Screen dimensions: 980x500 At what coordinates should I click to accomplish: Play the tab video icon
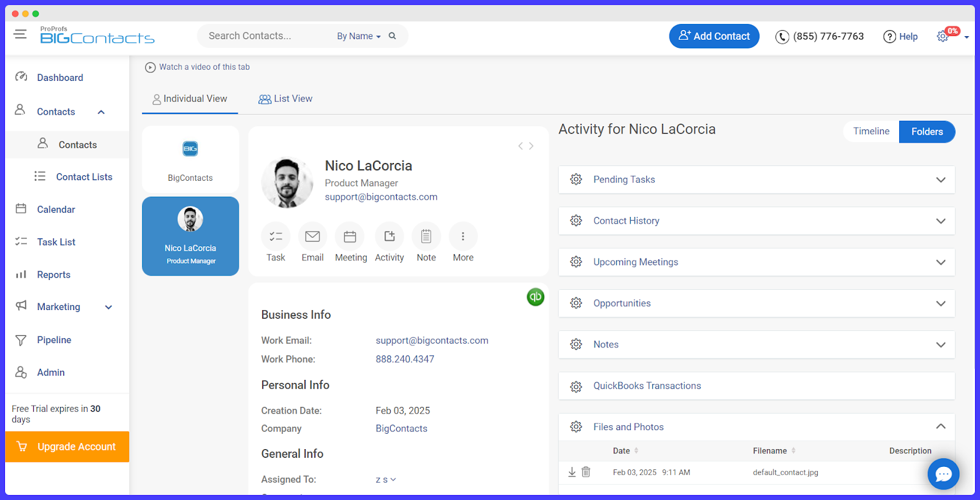(150, 67)
